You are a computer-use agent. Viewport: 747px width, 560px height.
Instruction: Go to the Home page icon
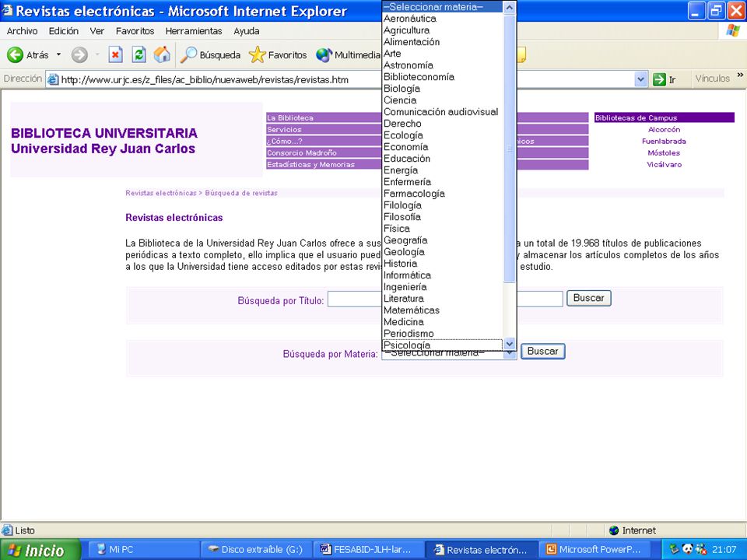pyautogui.click(x=162, y=54)
